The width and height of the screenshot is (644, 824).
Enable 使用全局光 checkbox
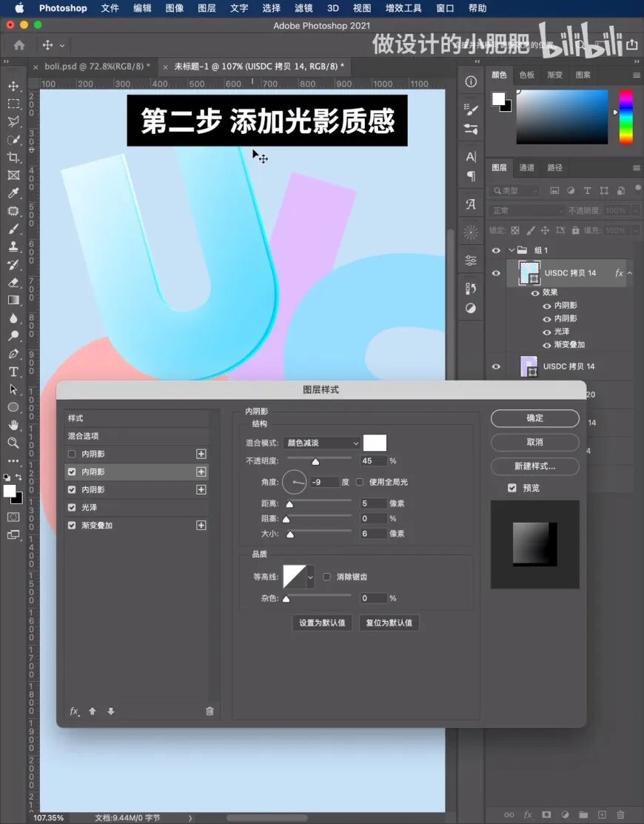[x=360, y=482]
